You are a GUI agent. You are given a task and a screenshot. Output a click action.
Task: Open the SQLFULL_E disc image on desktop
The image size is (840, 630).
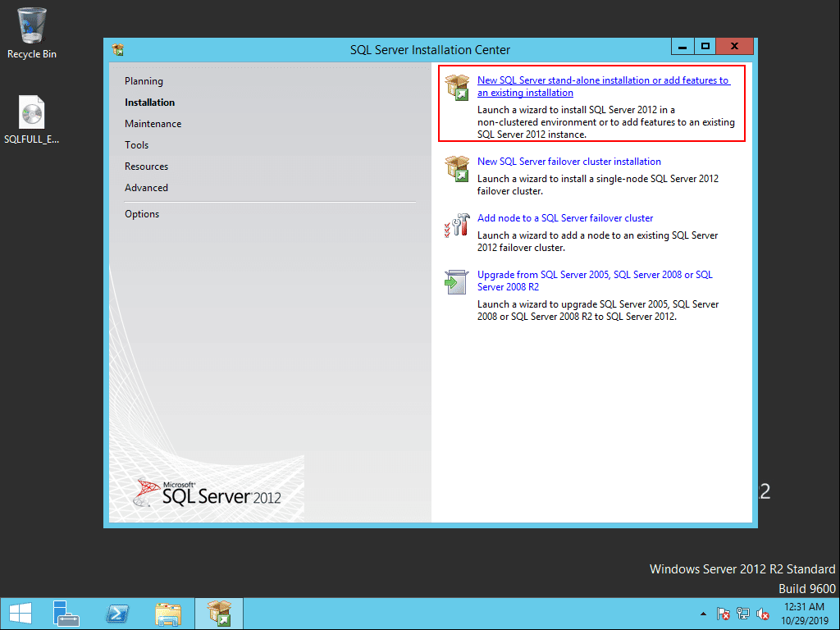click(31, 111)
